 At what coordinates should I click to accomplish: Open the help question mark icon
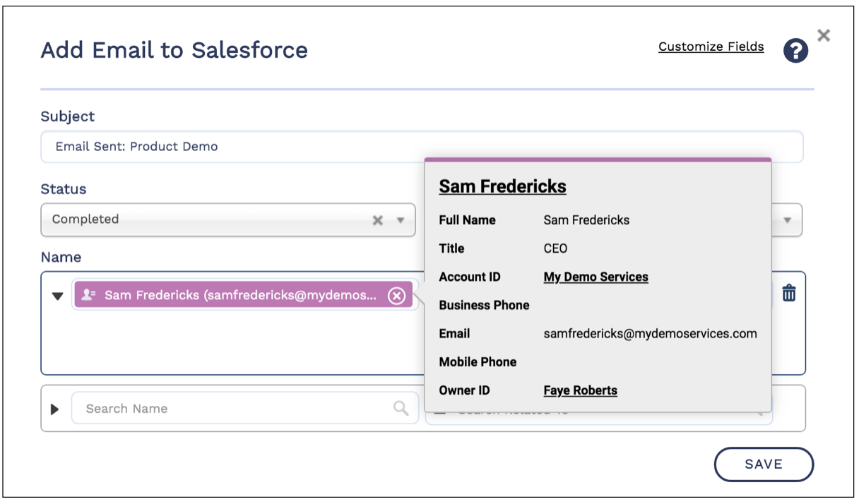tap(795, 51)
